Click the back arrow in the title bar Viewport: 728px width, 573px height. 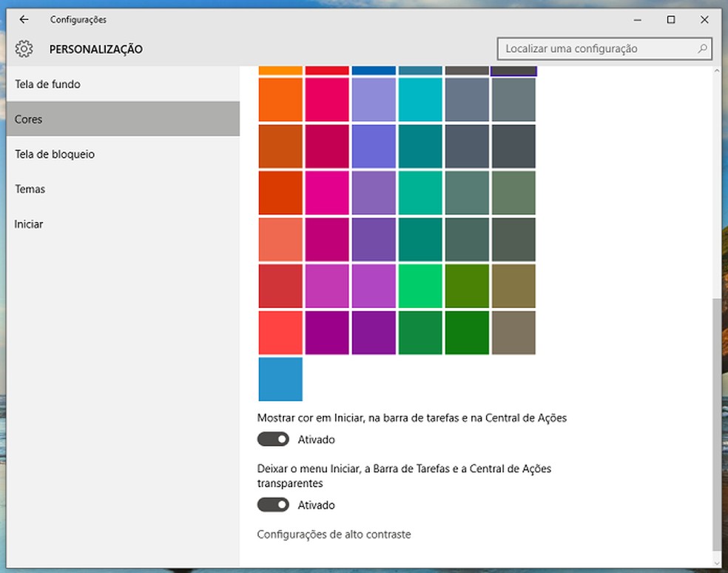[x=24, y=20]
